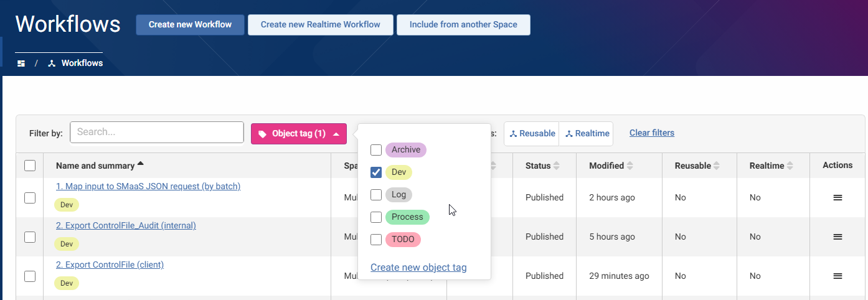Click the Archive tag label in dropdown
Screen dimensions: 868x300
[406, 150]
